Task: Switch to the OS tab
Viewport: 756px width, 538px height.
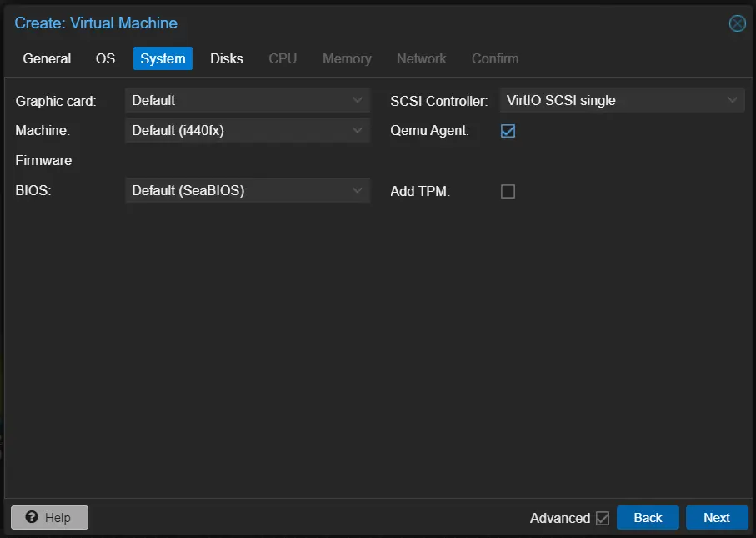Action: (105, 58)
